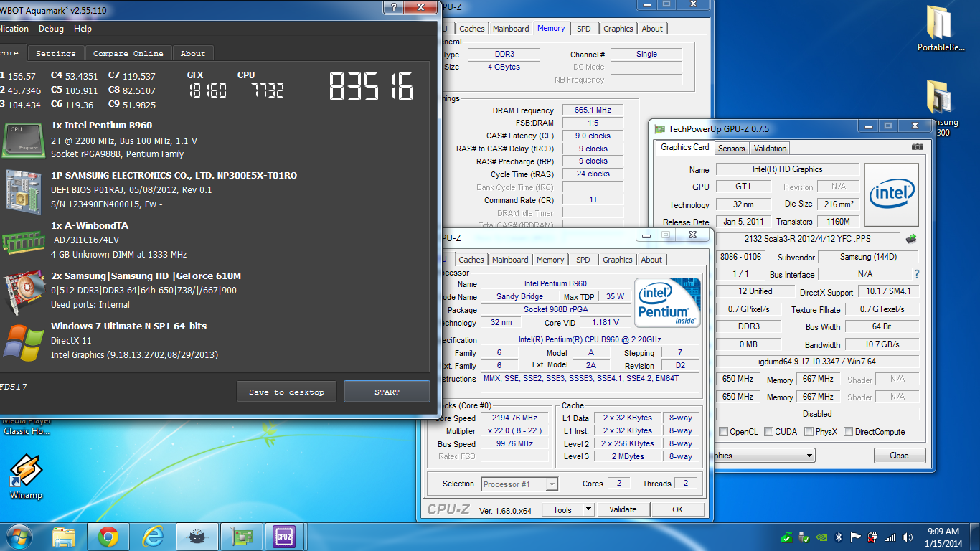Switch to the Settings tab in Aquamark
The width and height of the screenshot is (980, 551).
[x=55, y=53]
